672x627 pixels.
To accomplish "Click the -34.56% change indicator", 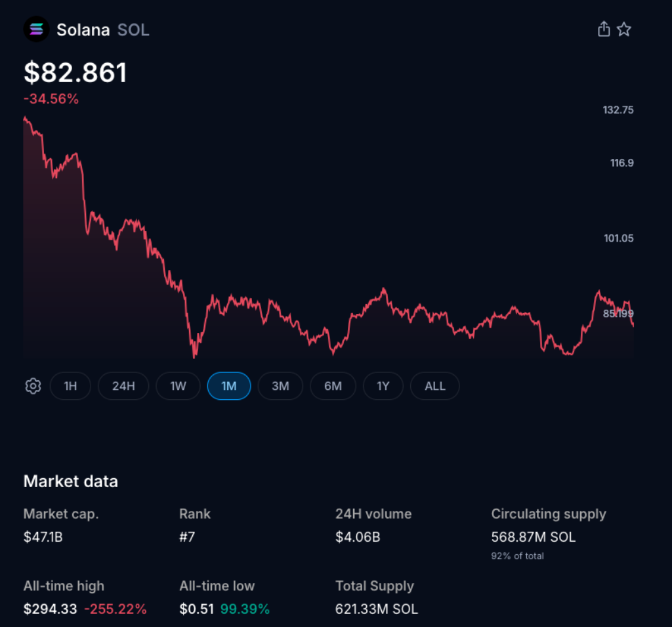I will point(52,98).
